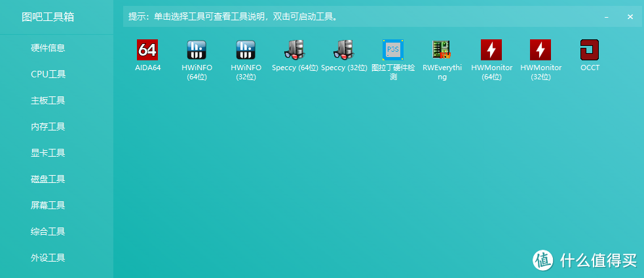Go to the 磁盘工具 category
This screenshot has width=644, height=278.
[48, 179]
